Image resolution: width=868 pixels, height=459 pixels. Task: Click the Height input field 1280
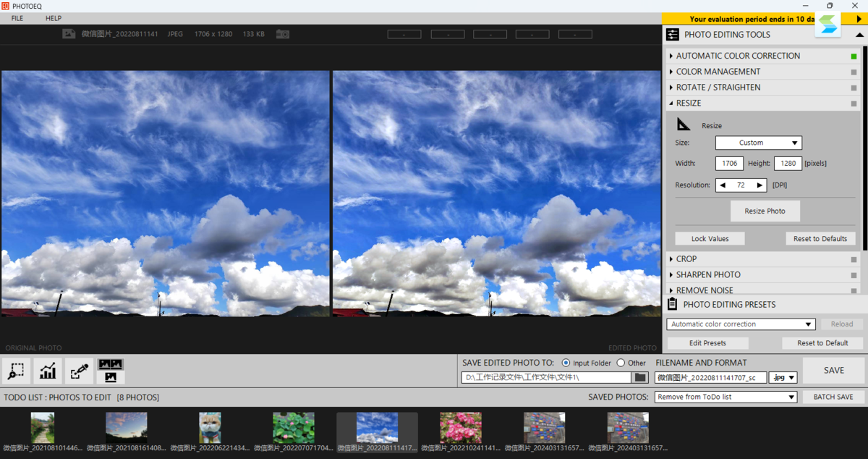pos(788,164)
